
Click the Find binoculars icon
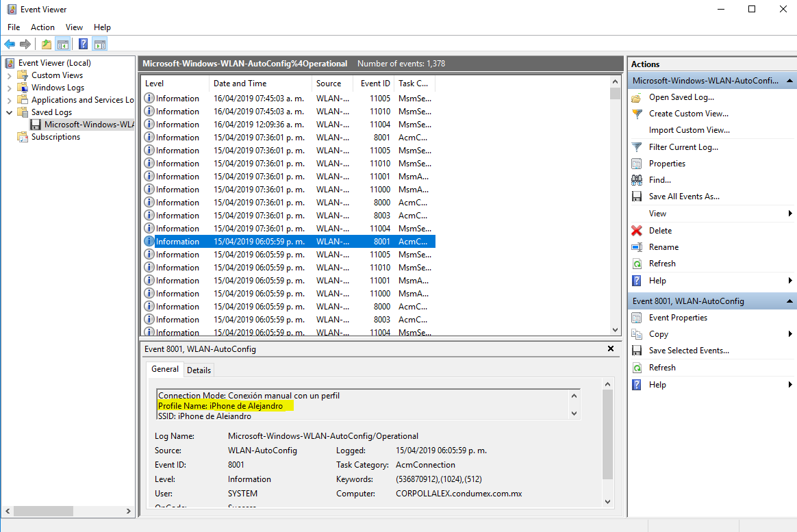click(x=636, y=180)
